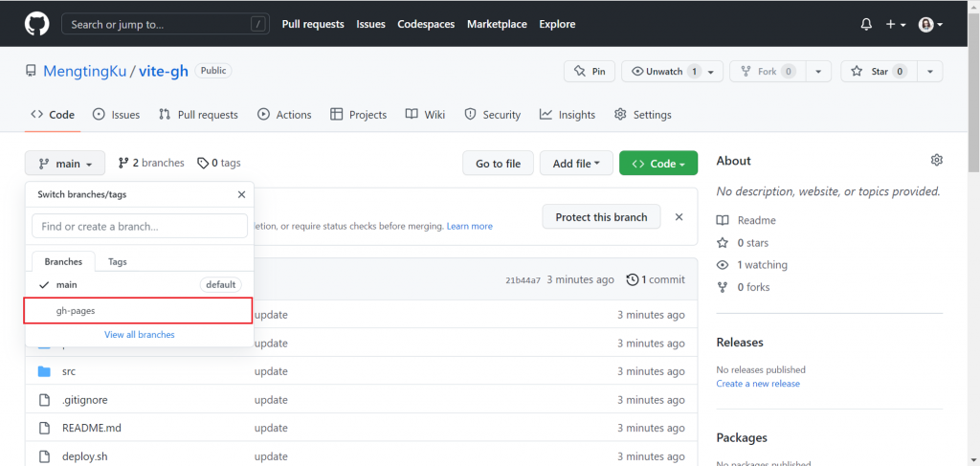Open the plus create-new menu
This screenshot has height=466, width=980.
pyautogui.click(x=896, y=24)
